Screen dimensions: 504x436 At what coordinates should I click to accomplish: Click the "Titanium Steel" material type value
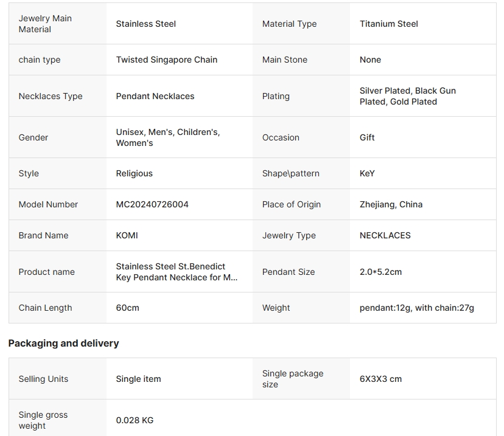pyautogui.click(x=389, y=24)
